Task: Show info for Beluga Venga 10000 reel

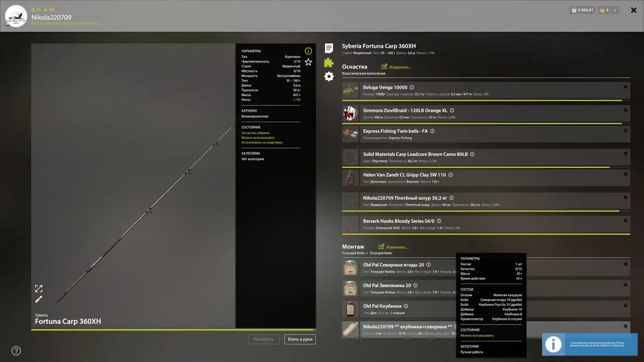Action: pos(412,87)
